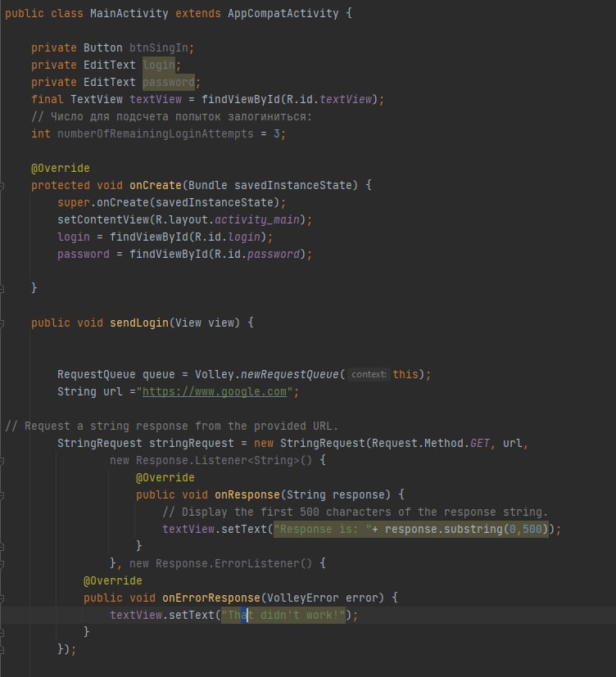Click the value 3 after numberOfRemainingLoginAttempts
This screenshot has width=616, height=677.
click(277, 134)
